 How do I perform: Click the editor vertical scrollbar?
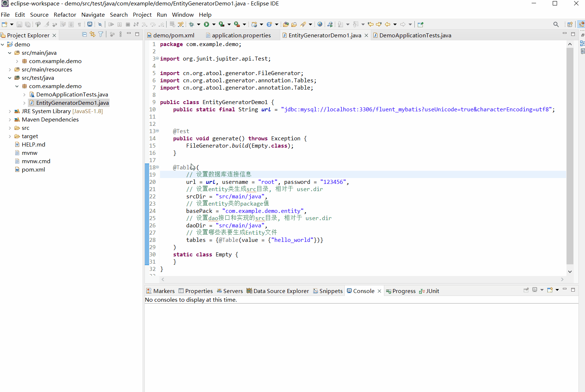[x=570, y=156]
